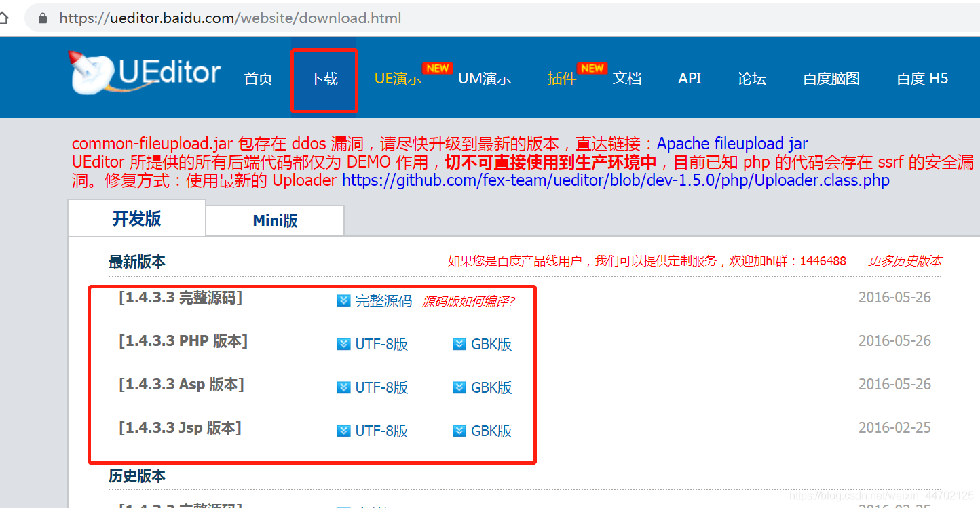This screenshot has width=980, height=508.
Task: Click NEW badge on UE演示
Action: coord(437,69)
